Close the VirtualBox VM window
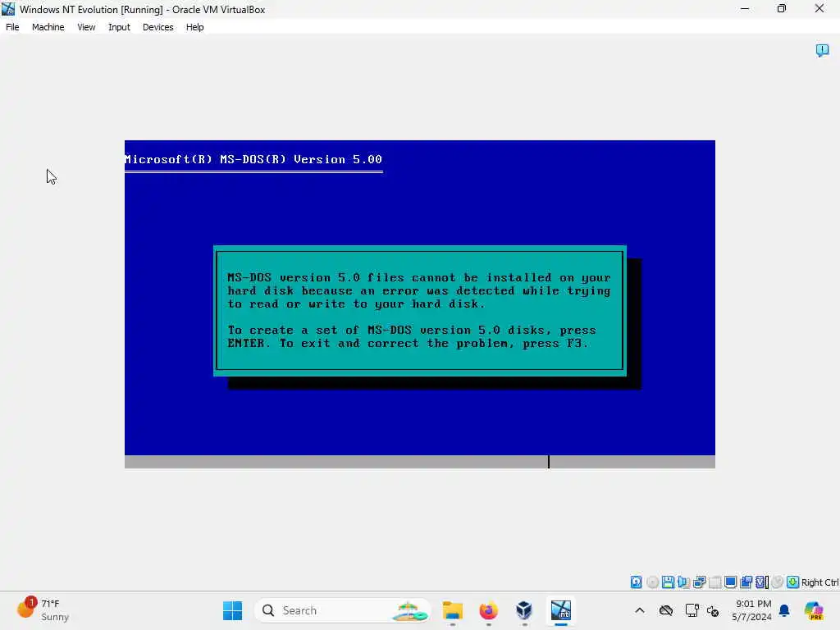Screen dimensions: 840x630 pos(819,8)
